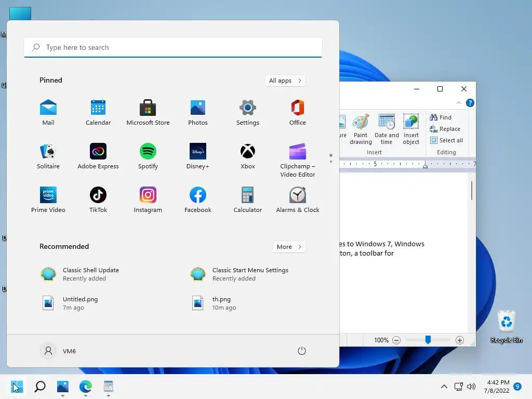Launch Microsoft Store from pinned apps
The image size is (532, 399).
(x=148, y=112)
